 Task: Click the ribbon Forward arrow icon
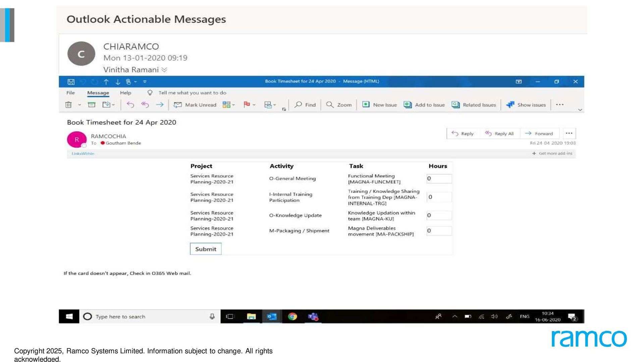[160, 105]
